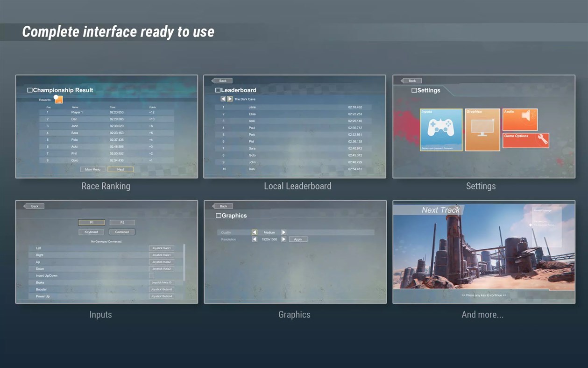Select the Gamepad input tab
This screenshot has height=368, width=588.
[122, 232]
